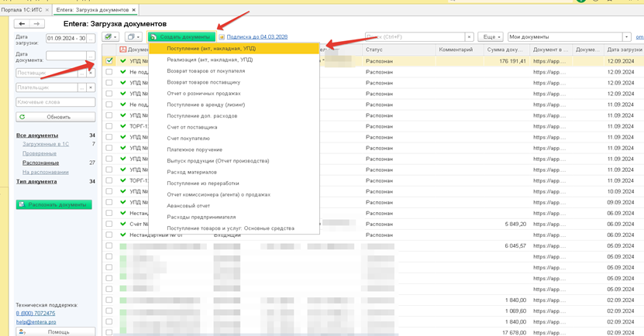Screen dimensions: 644x336
Task: Click the green check in the 09.09.2024 row
Action: pyautogui.click(x=122, y=202)
